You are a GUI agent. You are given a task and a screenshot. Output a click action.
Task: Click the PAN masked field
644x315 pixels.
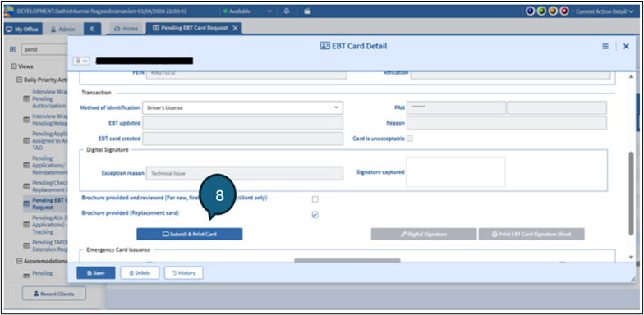(457, 108)
